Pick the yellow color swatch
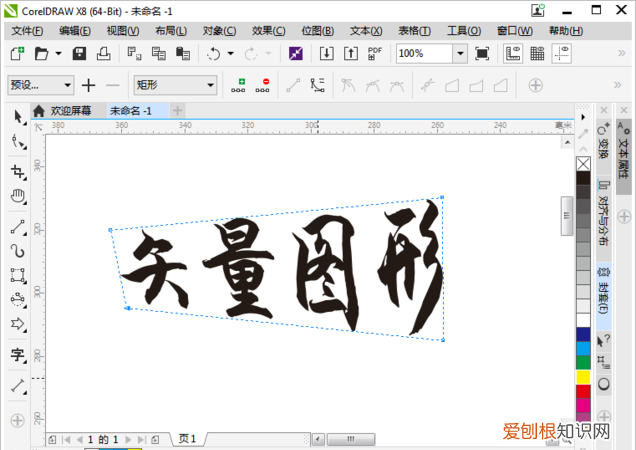This screenshot has height=450, width=636. coord(583,377)
